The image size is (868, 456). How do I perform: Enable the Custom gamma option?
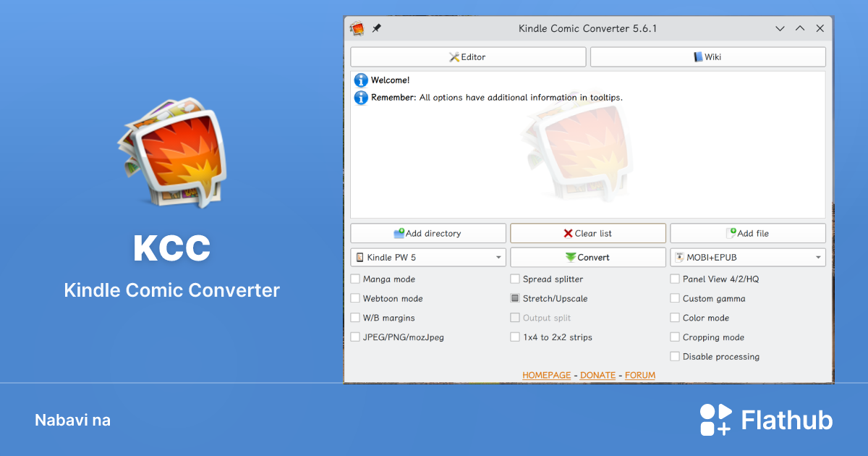673,298
